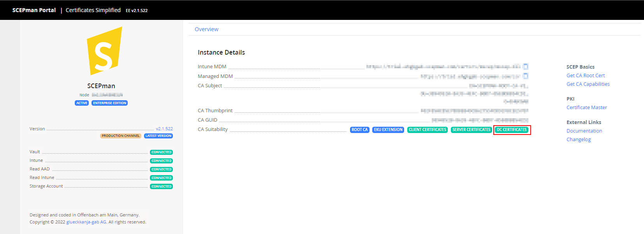The image size is (644, 234).
Task: Open Certificate Master link
Action: [x=587, y=108]
